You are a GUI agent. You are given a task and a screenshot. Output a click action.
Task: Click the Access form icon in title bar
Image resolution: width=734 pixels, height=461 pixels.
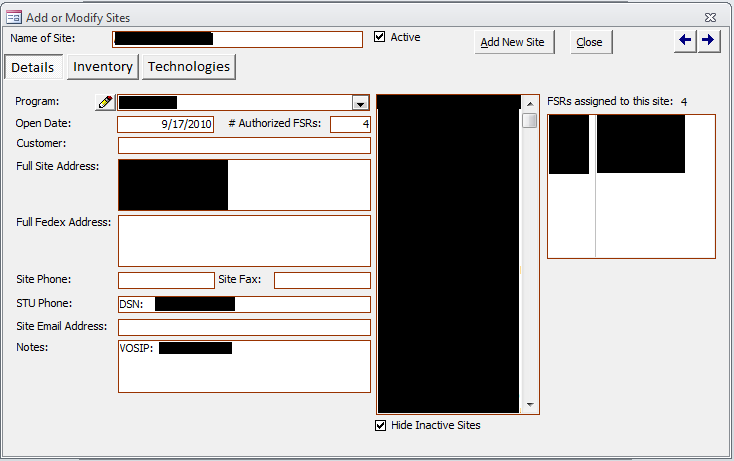pos(14,17)
